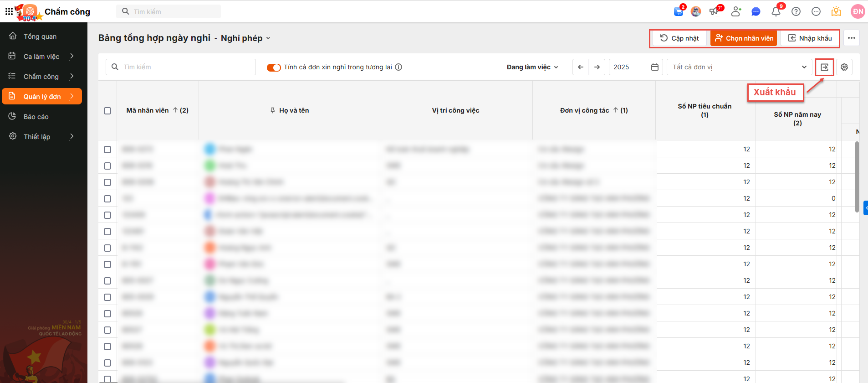868x383 pixels.
Task: Open the calendar icon in the year field
Action: coord(655,67)
